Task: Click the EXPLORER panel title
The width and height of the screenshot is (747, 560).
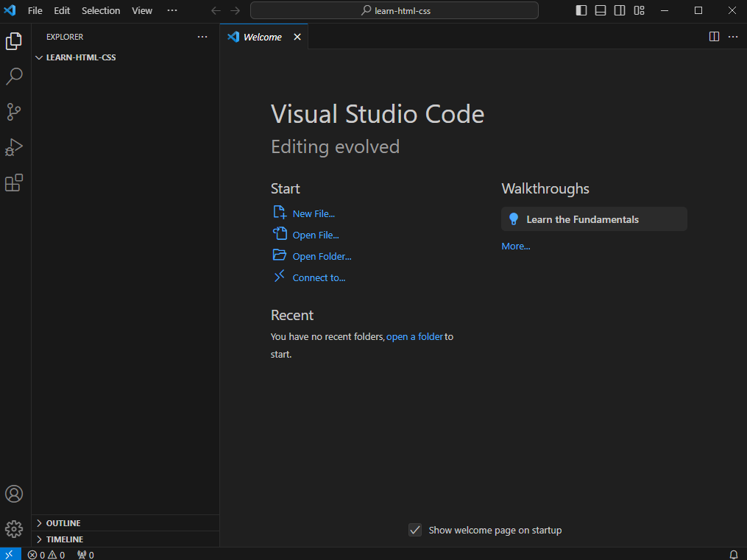Action: pos(65,37)
